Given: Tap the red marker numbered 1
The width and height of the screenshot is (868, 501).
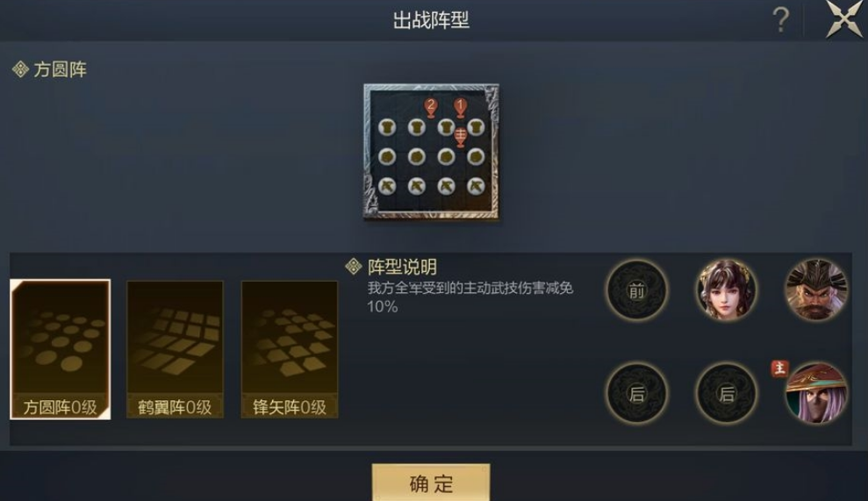Looking at the screenshot, I should click(x=460, y=107).
